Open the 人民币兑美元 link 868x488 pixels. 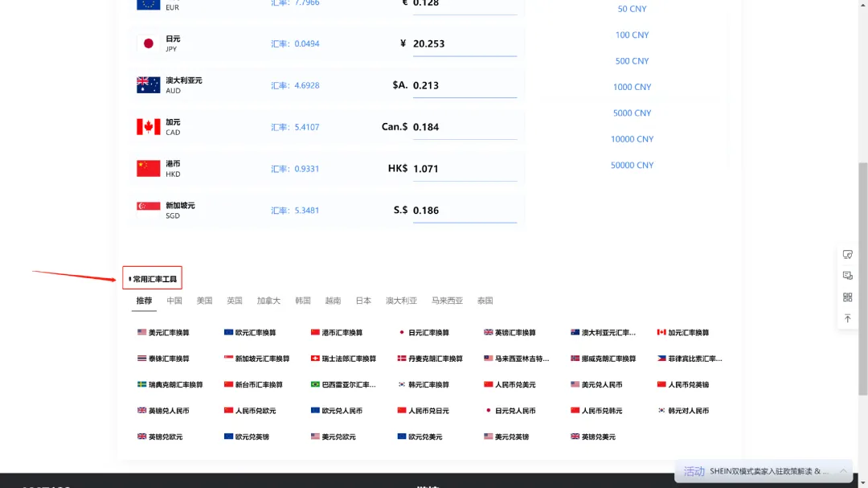(x=510, y=384)
